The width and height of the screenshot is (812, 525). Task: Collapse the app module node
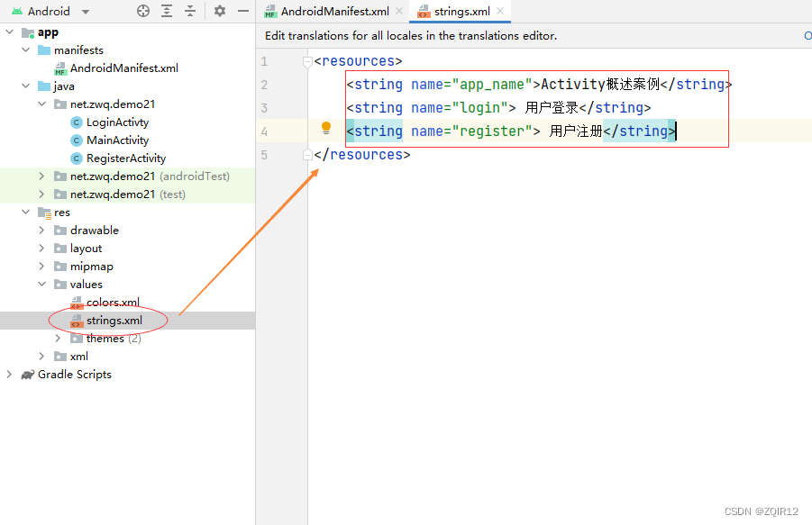(9, 32)
